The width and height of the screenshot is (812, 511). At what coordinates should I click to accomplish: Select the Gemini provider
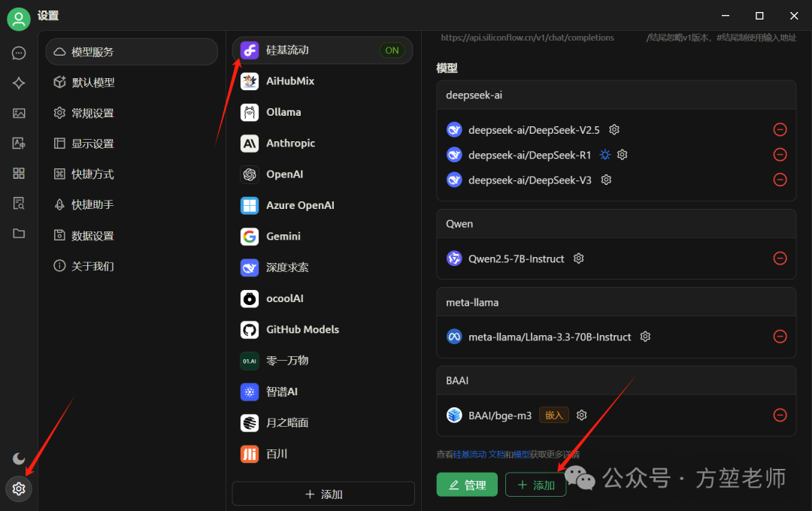click(x=323, y=237)
